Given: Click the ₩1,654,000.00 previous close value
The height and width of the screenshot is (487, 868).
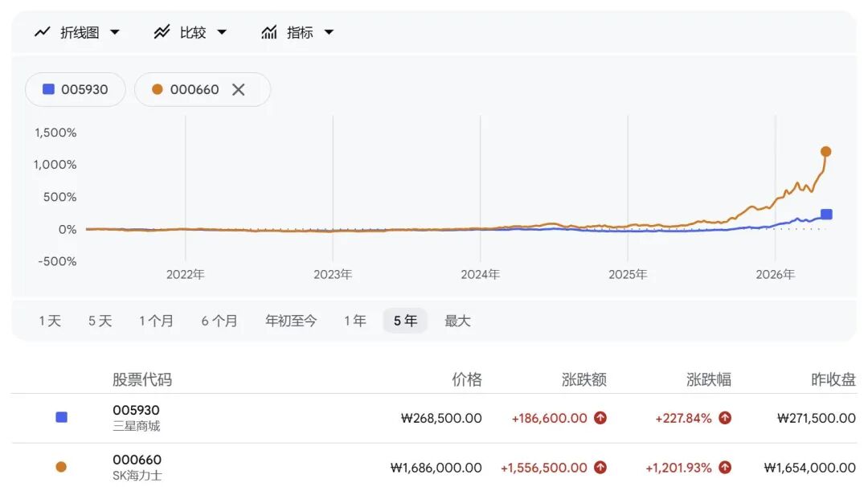Looking at the screenshot, I should 810,469.
